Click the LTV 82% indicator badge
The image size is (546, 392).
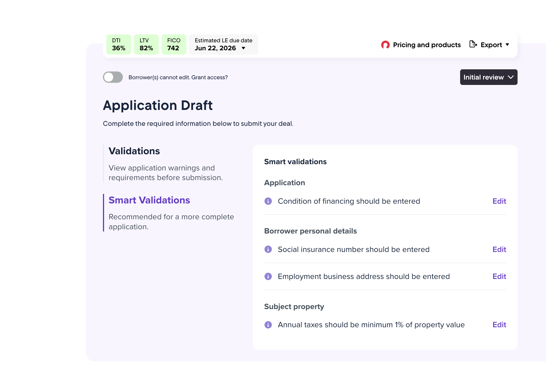pyautogui.click(x=146, y=45)
